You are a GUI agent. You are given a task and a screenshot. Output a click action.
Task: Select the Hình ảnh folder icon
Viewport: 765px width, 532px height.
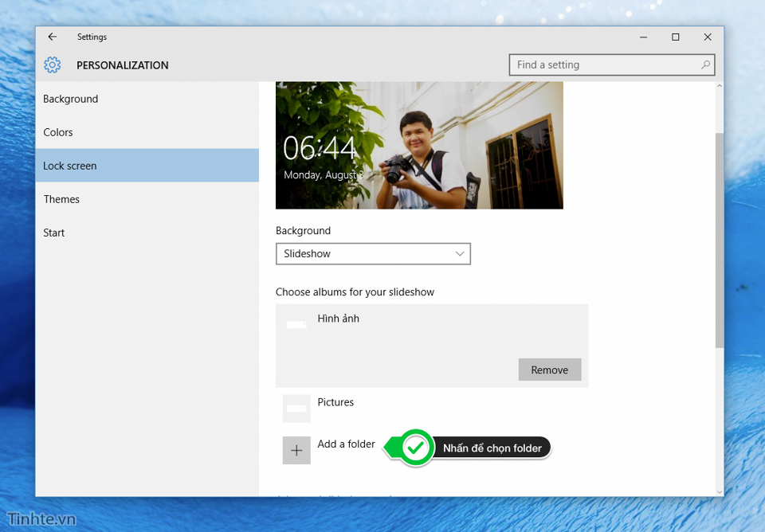tap(296, 325)
